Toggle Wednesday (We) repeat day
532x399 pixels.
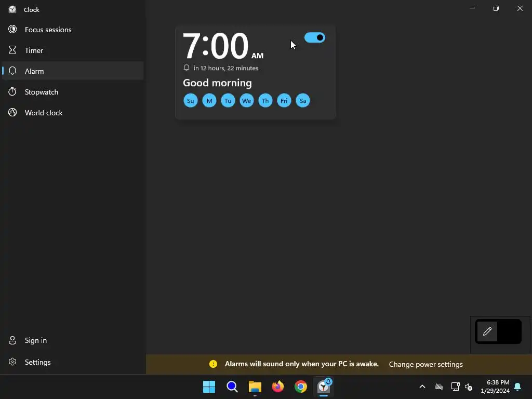[247, 100]
